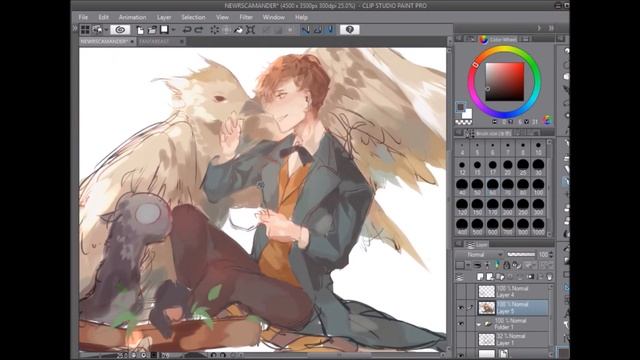Screen dimensions: 640x360
Task: Click the grid layout icon at toolbar start
Action: click(85, 30)
